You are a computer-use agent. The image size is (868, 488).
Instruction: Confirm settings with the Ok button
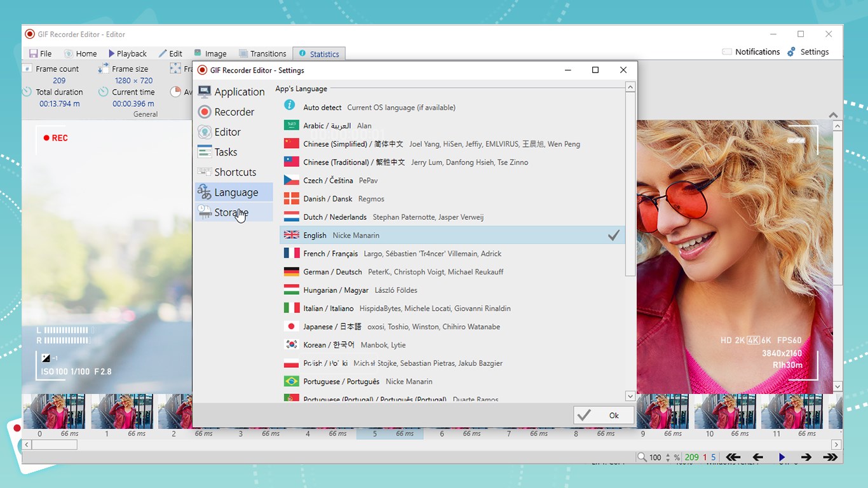coord(602,415)
